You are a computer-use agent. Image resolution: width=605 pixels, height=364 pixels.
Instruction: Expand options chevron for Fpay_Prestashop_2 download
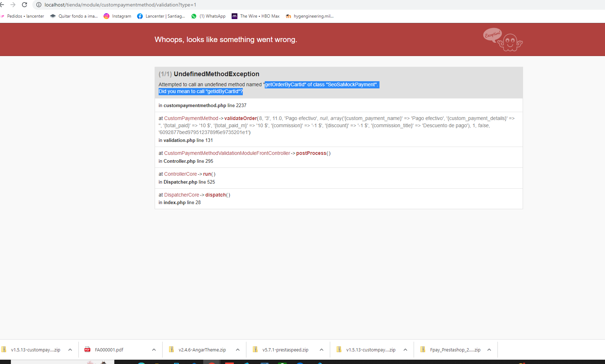point(489,350)
